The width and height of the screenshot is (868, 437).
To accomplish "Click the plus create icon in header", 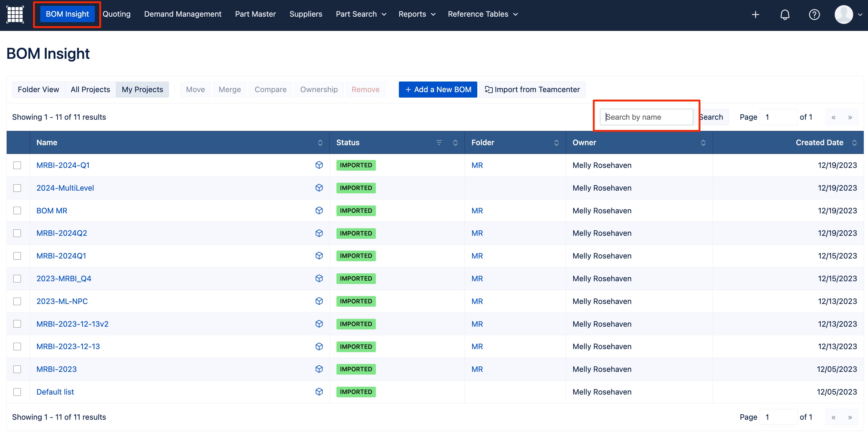I will (755, 15).
